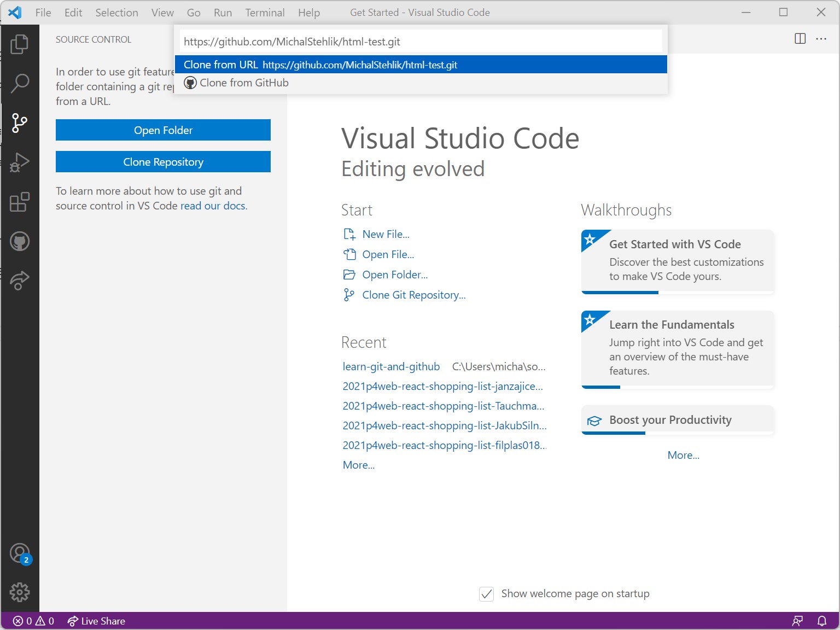Select the Source Control activity icon
Screen dimensions: 840x630
(20, 123)
